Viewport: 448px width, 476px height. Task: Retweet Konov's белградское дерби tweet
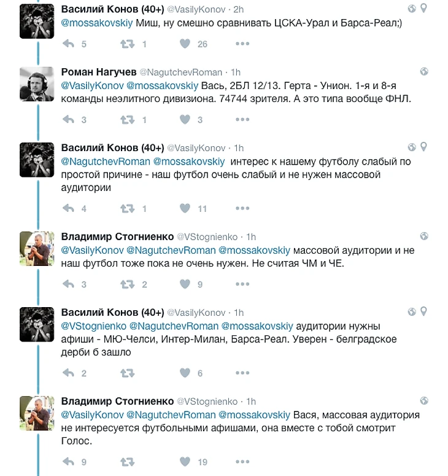coord(127,373)
